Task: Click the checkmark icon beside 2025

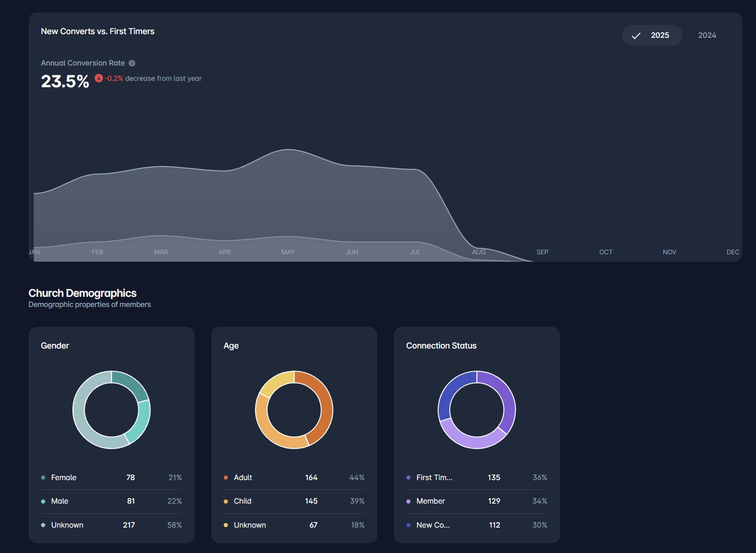Action: pos(637,35)
